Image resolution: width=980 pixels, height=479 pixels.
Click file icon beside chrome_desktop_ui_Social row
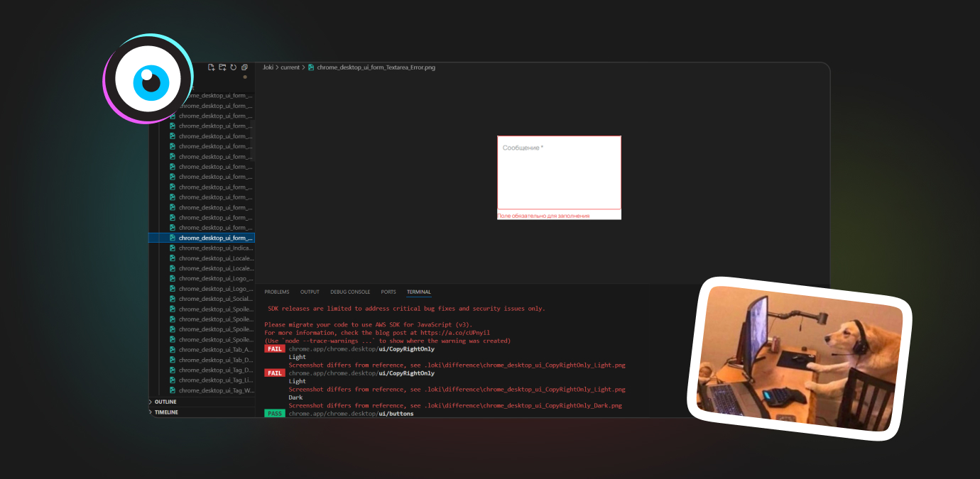pyautogui.click(x=173, y=299)
